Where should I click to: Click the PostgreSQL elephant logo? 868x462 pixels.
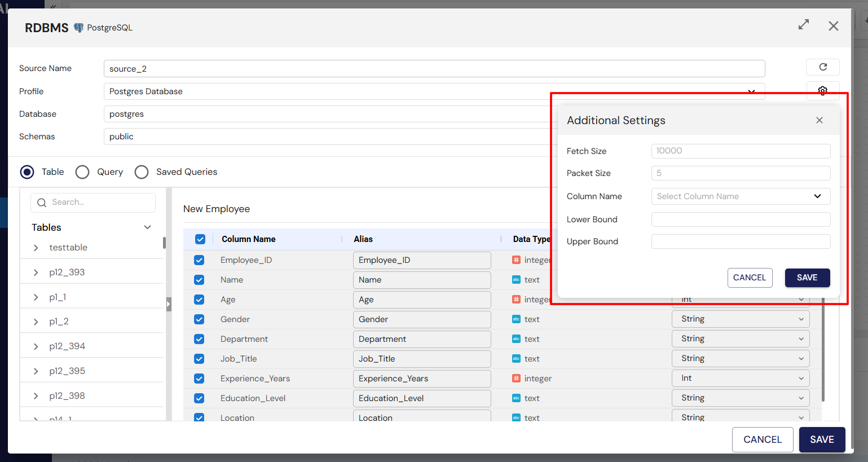click(78, 27)
